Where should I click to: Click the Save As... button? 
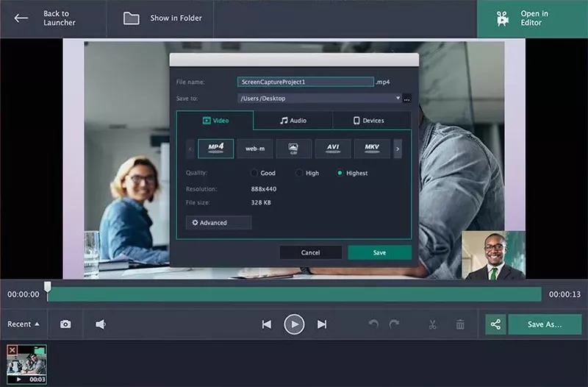(x=545, y=324)
